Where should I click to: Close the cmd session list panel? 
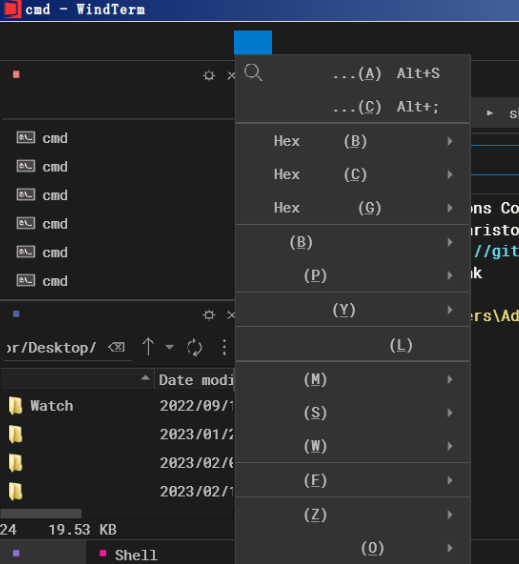click(x=231, y=76)
